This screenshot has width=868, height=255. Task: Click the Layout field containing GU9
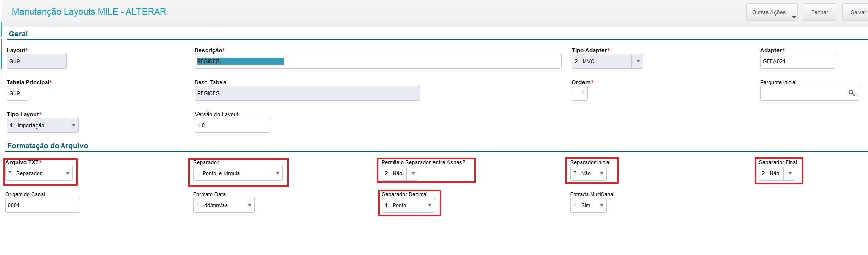(x=37, y=61)
